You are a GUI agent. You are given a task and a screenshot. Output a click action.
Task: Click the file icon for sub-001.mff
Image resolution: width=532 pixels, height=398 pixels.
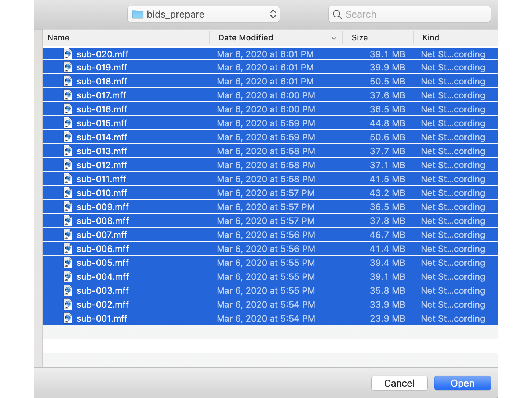click(x=68, y=319)
